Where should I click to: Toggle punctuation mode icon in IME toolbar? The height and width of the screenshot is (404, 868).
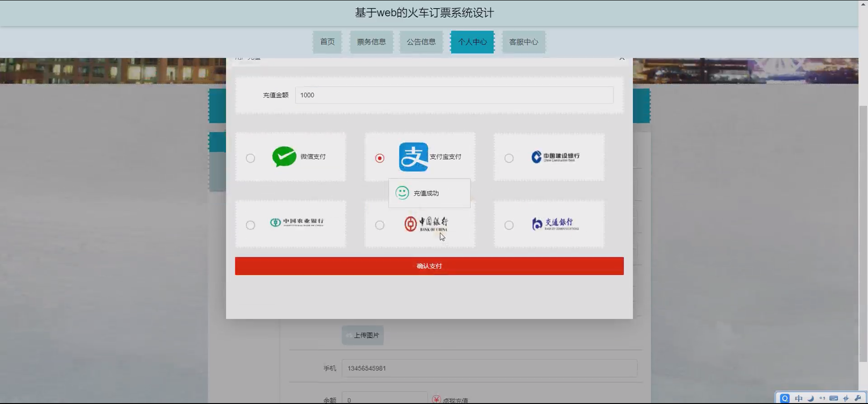822,398
